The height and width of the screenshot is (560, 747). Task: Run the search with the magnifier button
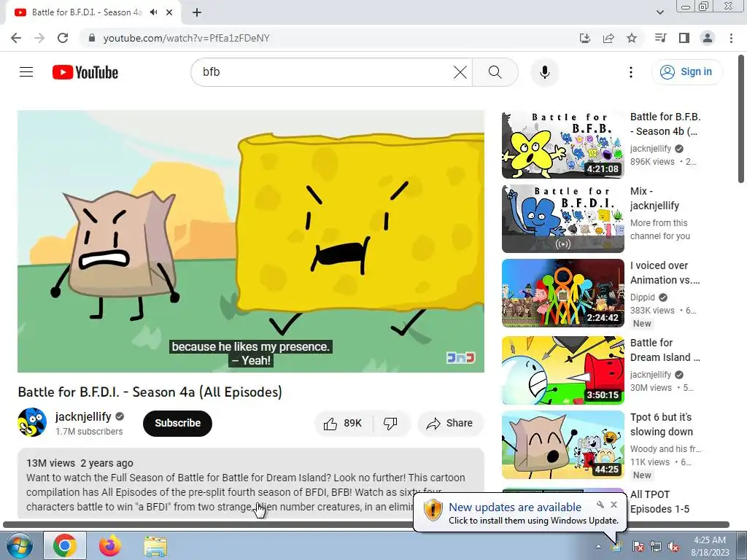click(x=495, y=72)
